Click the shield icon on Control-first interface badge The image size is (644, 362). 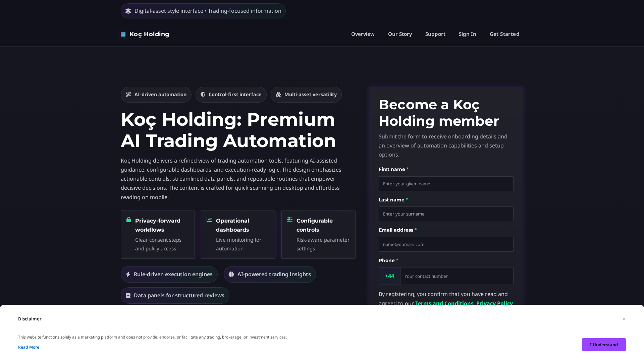[x=203, y=95]
